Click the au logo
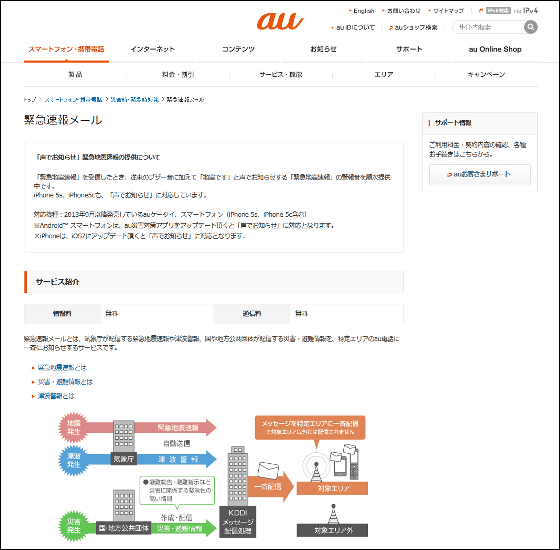 (280, 21)
